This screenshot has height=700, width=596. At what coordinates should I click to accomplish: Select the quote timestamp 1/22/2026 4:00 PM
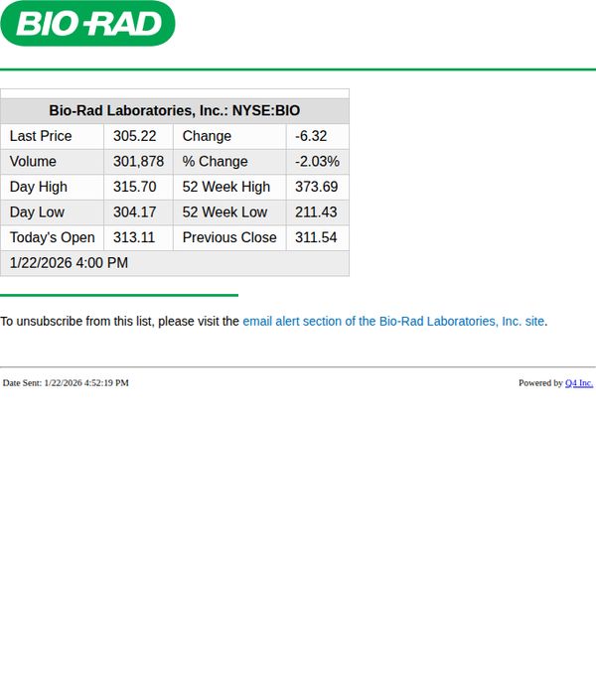pos(69,263)
